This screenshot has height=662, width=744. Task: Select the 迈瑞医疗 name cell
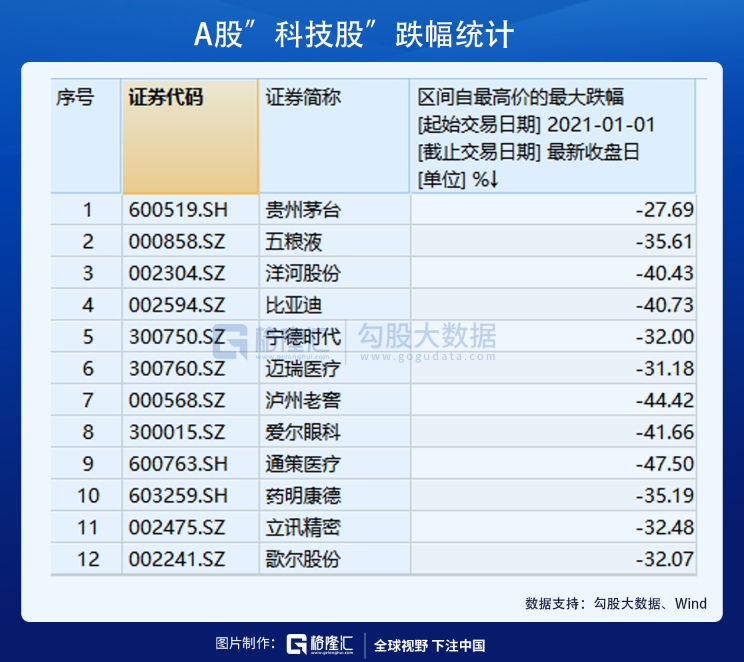point(335,369)
